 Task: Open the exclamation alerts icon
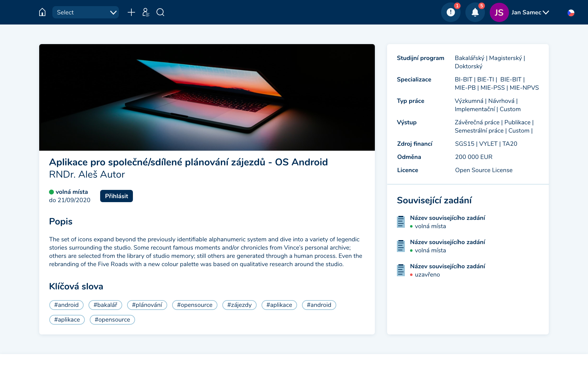click(x=450, y=13)
